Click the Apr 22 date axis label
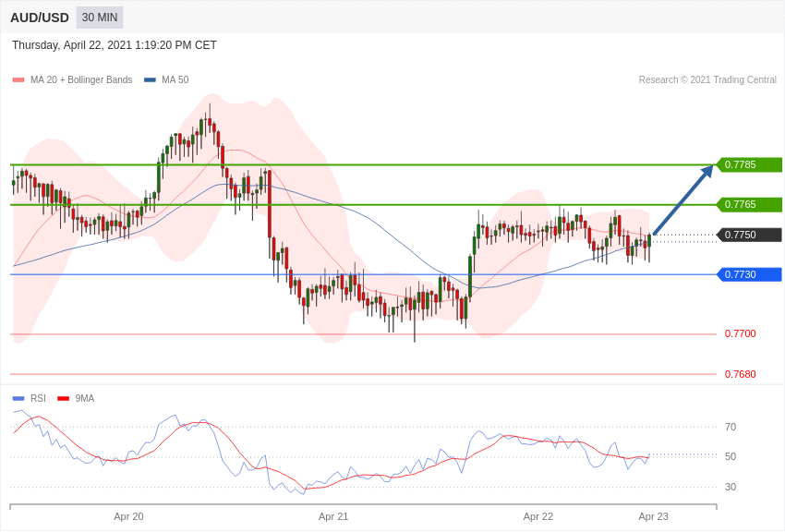The image size is (785, 532). coord(538,517)
